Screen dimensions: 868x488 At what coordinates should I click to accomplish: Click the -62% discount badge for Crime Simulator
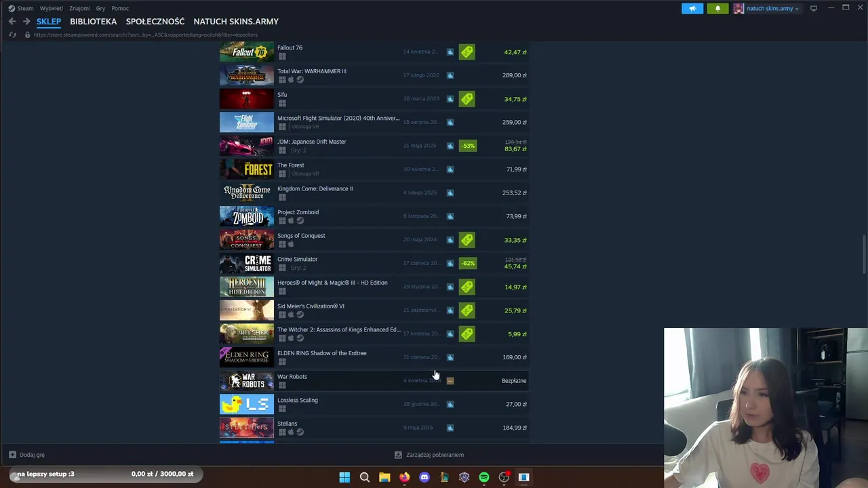pyautogui.click(x=467, y=263)
